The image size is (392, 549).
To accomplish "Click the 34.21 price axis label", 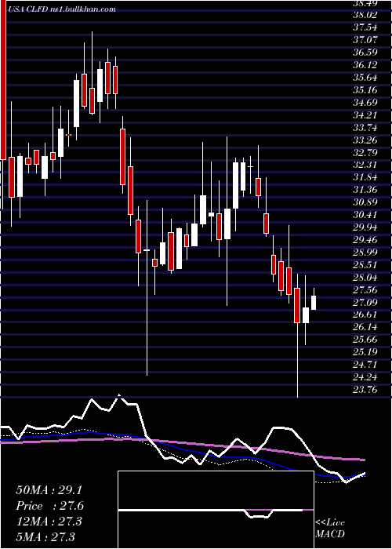I will pyautogui.click(x=365, y=115).
